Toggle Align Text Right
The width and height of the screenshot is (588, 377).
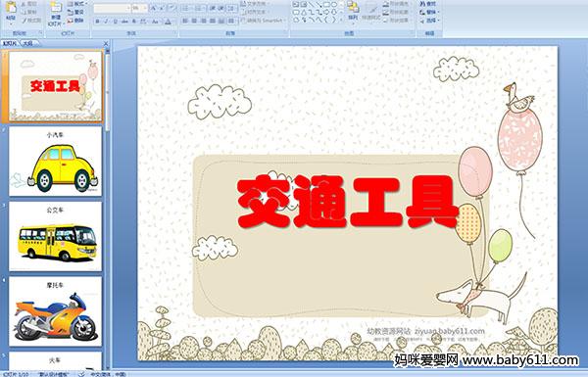coord(203,21)
